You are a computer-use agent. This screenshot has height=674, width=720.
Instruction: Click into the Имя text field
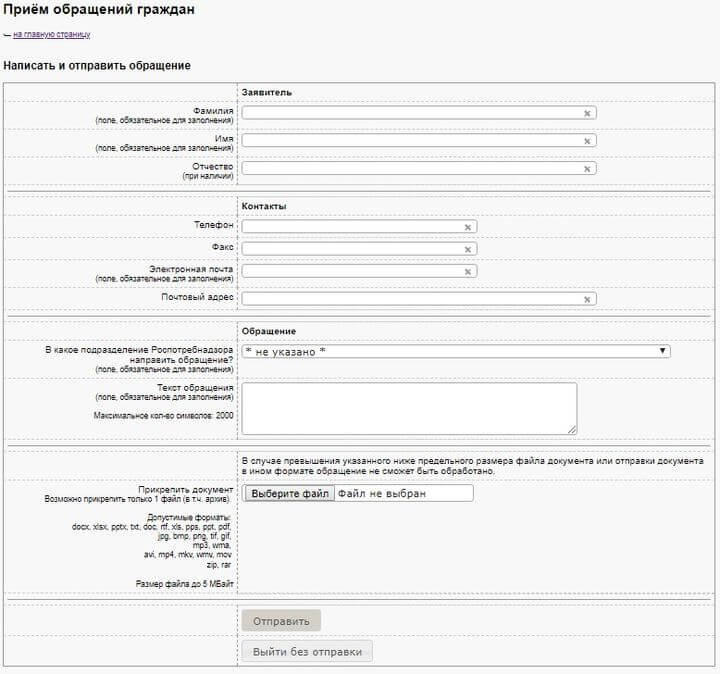click(410, 142)
